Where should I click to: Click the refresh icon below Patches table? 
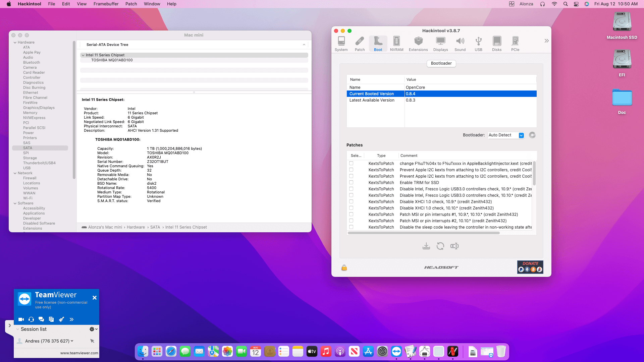point(440,246)
